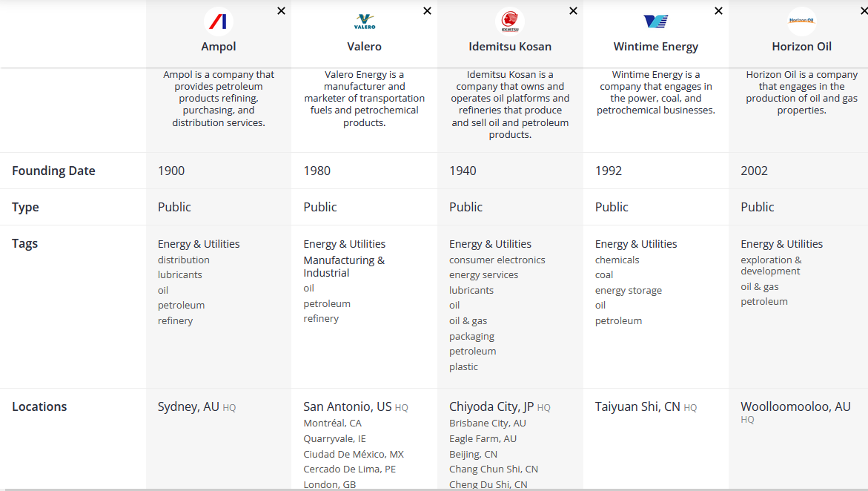Click the Wintime Energy logo
Viewport: 868px width, 491px height.
(656, 22)
